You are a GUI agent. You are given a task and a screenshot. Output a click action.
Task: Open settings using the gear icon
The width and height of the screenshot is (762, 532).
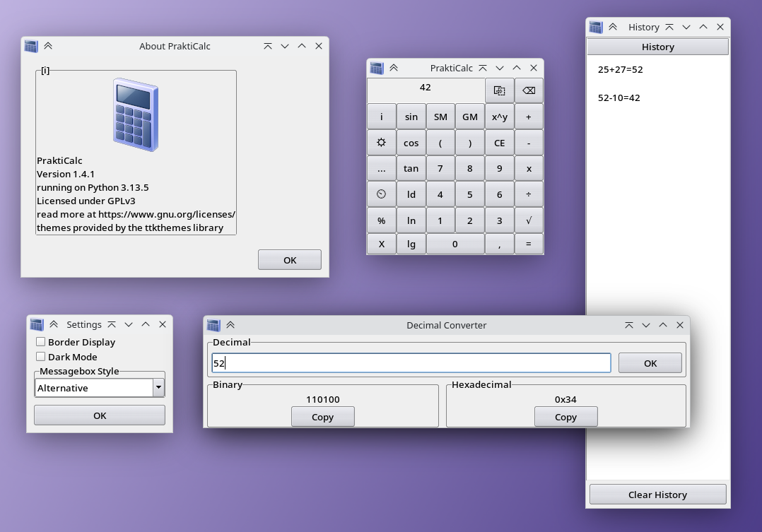381,142
